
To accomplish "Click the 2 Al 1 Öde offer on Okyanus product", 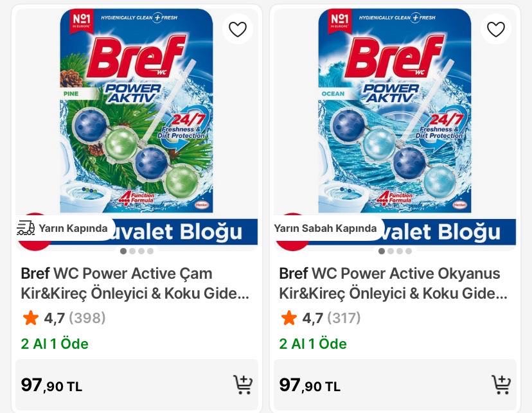I will [x=313, y=344].
